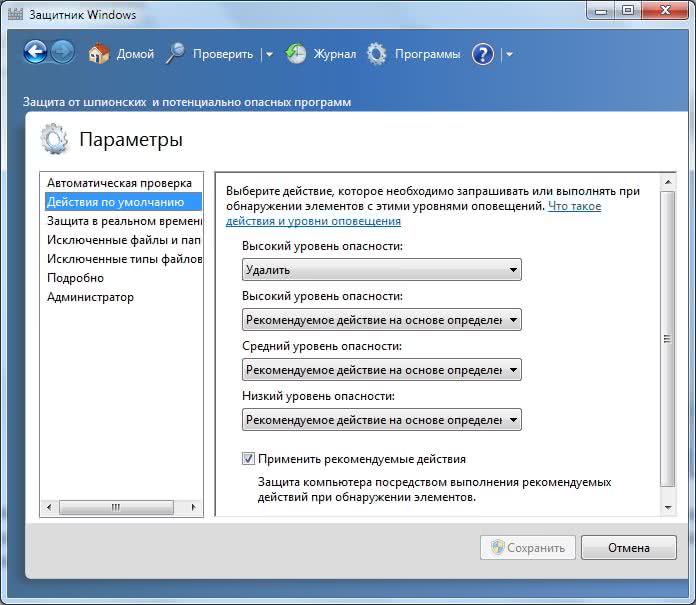
Task: Click the 'Низкий уровень опасности:' label
Action: (318, 396)
